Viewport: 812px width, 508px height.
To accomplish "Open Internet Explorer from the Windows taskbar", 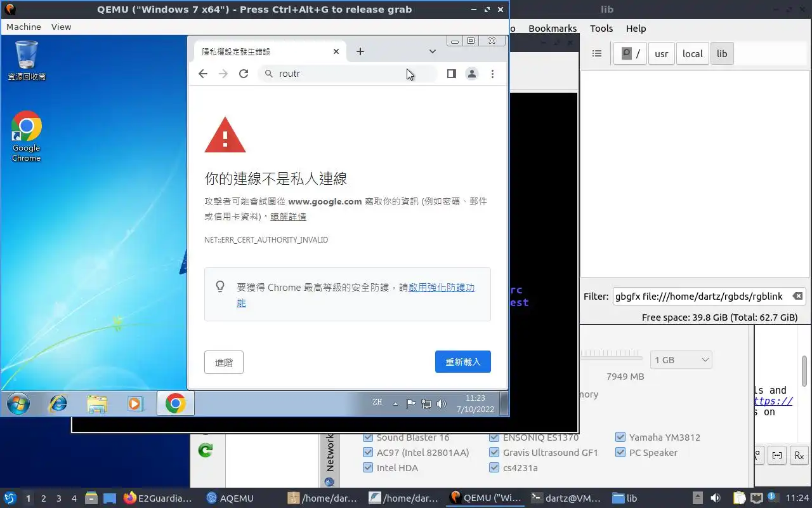I will click(58, 404).
